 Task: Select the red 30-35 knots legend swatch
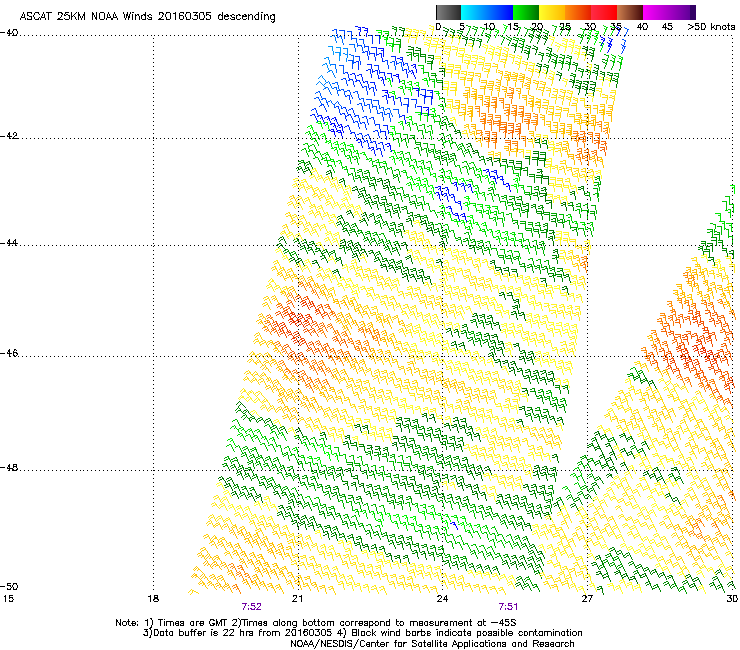click(x=604, y=12)
